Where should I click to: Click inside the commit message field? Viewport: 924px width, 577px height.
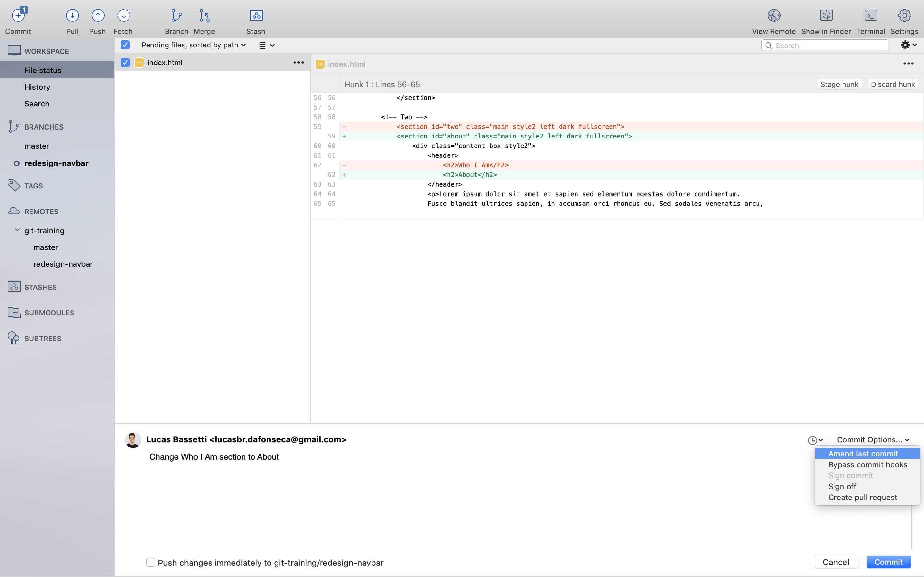(382, 496)
